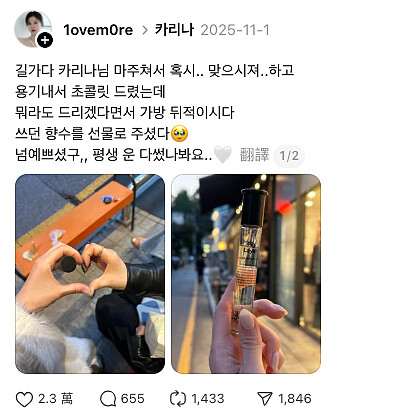Click the chevron arrow before 카리나

145,30
